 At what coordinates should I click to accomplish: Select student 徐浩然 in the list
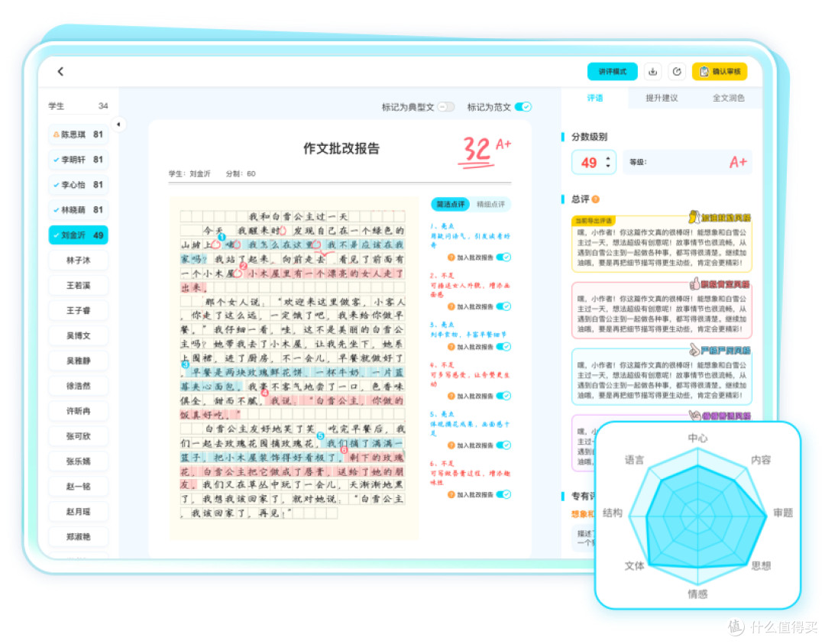click(x=79, y=386)
